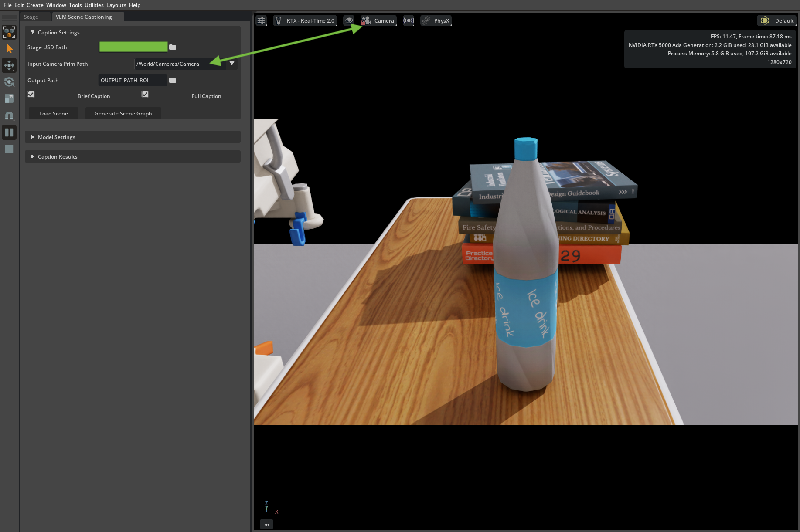
Task: Toggle viewport visibility eye icon
Action: tap(349, 20)
